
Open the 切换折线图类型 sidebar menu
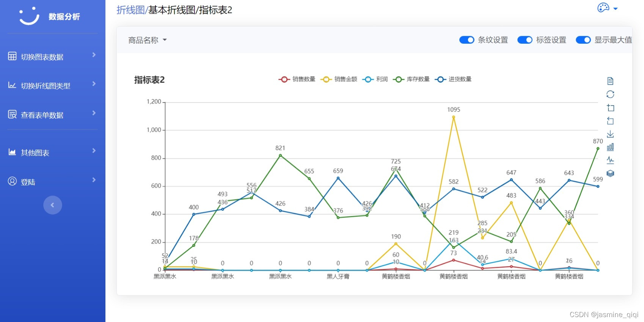(52, 85)
